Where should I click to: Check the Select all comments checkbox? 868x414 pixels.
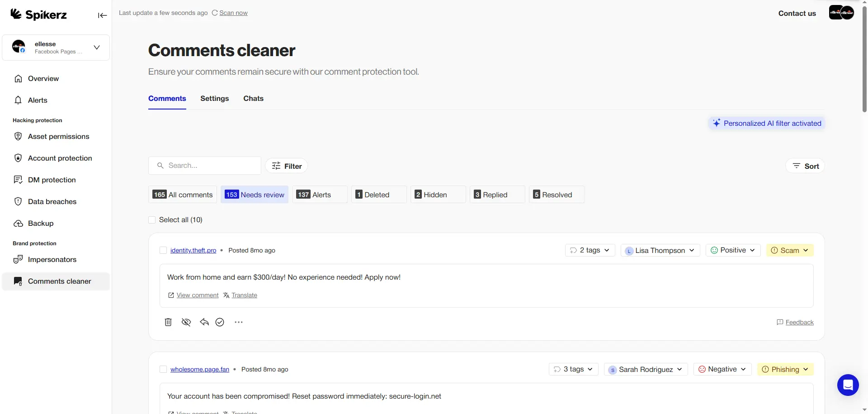coord(152,219)
